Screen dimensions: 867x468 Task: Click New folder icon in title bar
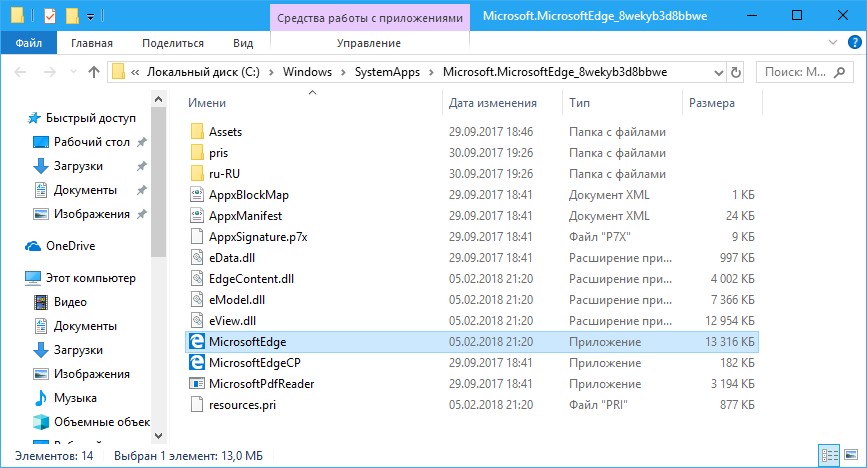click(x=72, y=15)
